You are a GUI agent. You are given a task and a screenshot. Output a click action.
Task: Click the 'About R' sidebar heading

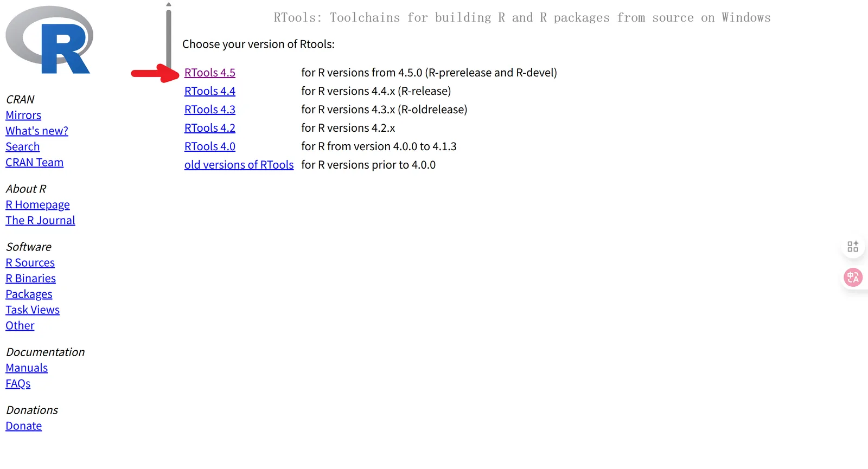[x=26, y=189]
